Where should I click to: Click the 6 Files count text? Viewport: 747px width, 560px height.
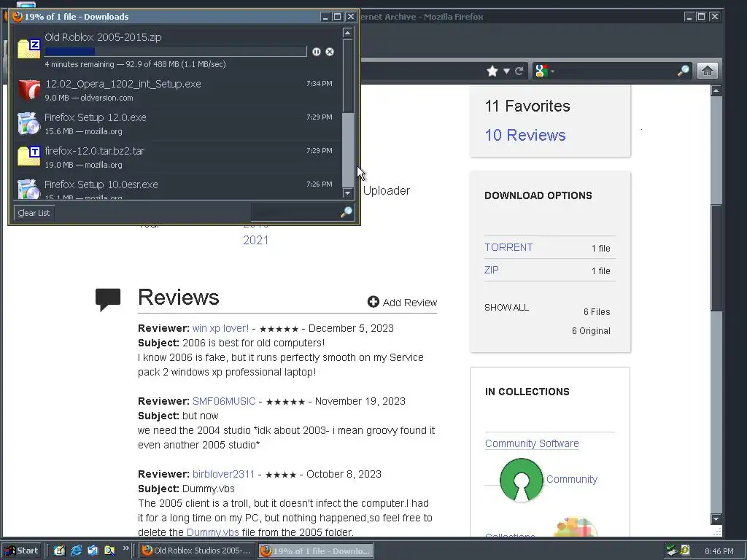[597, 312]
